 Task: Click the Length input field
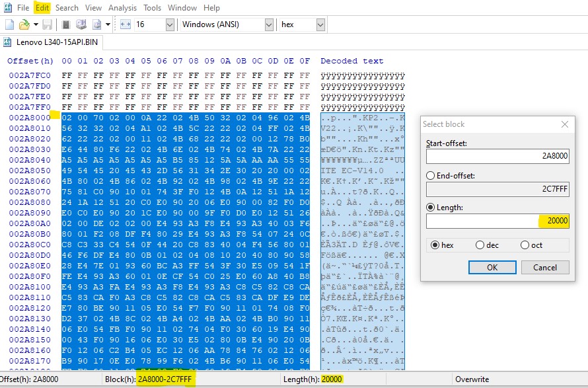pyautogui.click(x=497, y=221)
